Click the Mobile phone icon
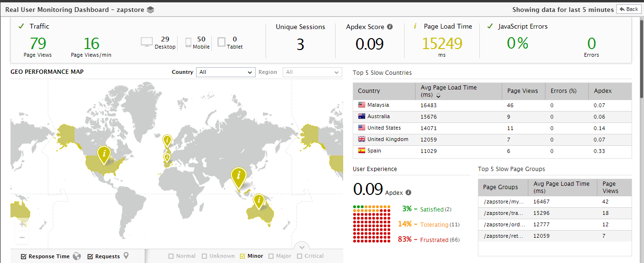644x263 pixels. coord(188,42)
